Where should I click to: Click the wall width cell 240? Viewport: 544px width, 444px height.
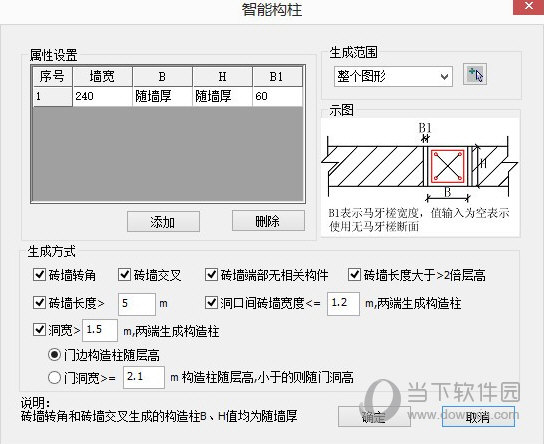point(102,96)
